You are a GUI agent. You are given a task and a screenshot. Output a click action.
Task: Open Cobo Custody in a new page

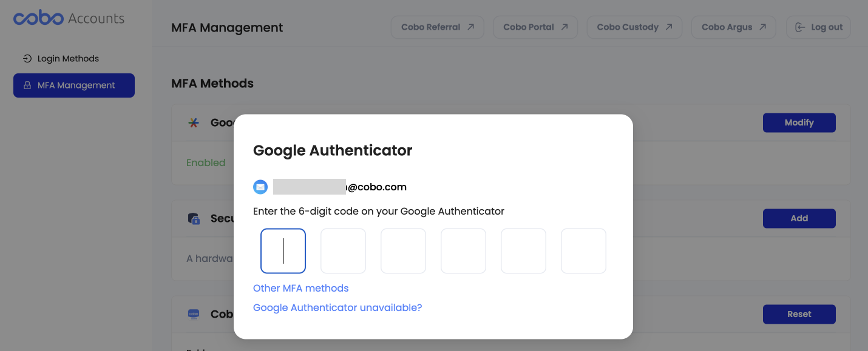point(634,27)
